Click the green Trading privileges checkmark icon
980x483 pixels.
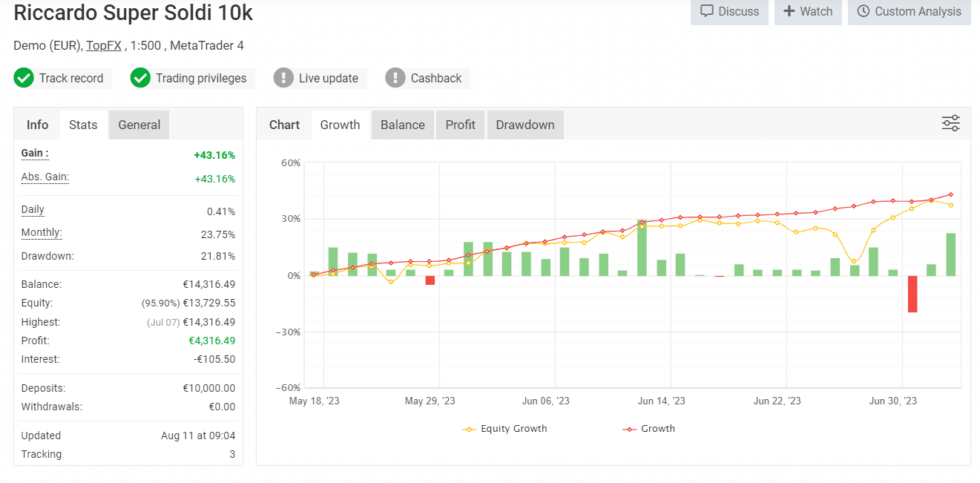tap(140, 78)
